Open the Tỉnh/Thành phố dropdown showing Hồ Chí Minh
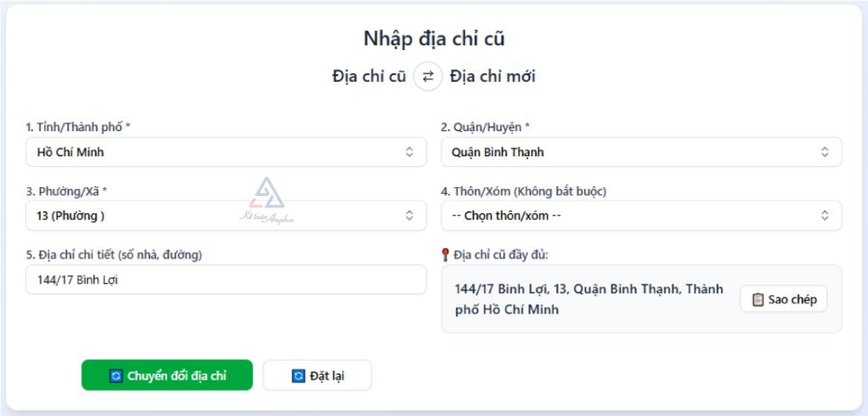Image resolution: width=868 pixels, height=416 pixels. (x=226, y=152)
